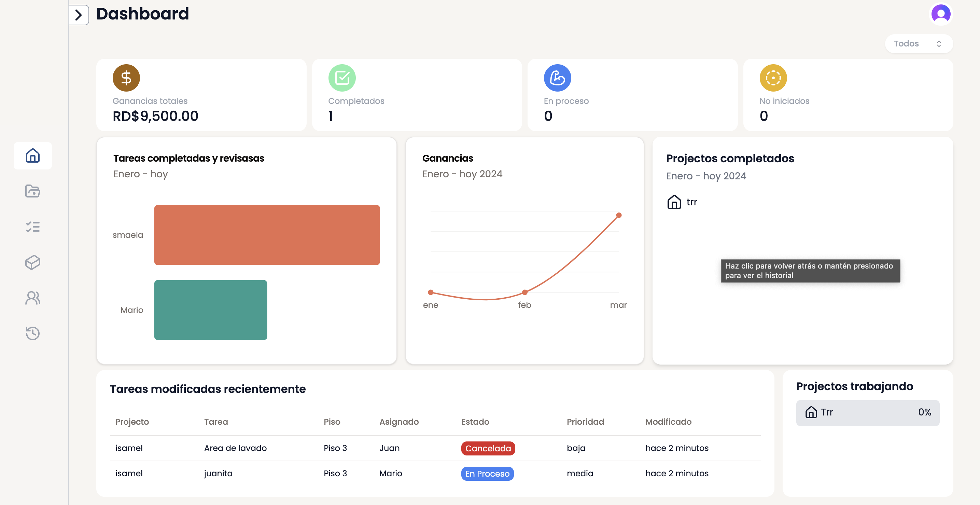The image size is (980, 505).
Task: Select the green Mario bar
Action: click(x=210, y=310)
